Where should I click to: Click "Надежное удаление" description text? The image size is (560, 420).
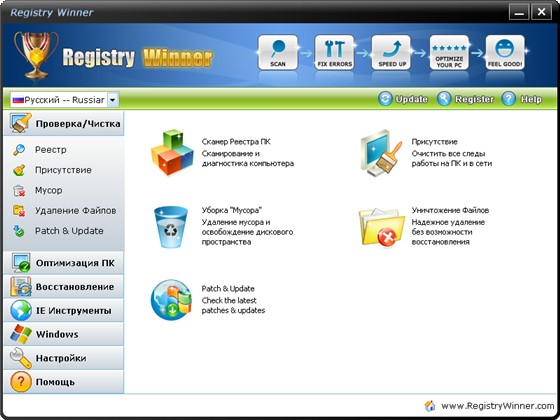(448, 232)
